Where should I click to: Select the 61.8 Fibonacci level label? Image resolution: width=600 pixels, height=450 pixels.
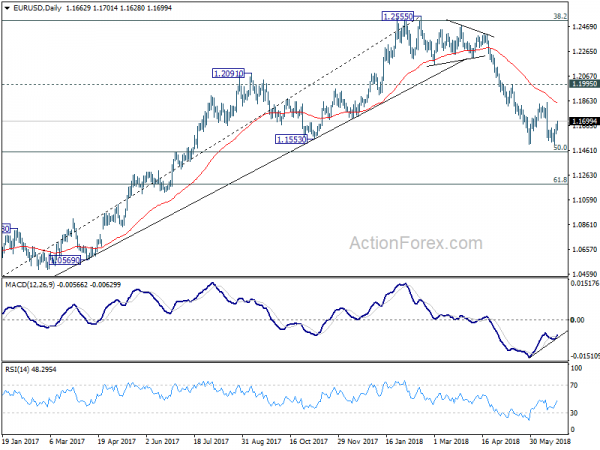[x=560, y=179]
